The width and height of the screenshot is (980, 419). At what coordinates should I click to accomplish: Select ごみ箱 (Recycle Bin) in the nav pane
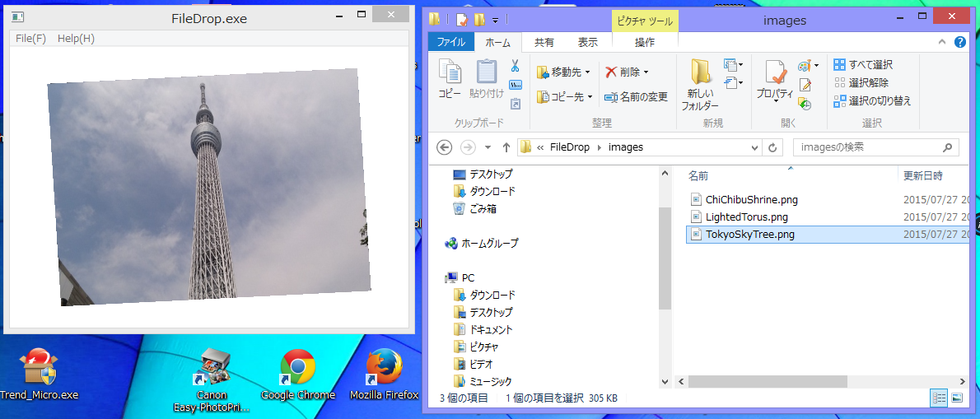(474, 208)
